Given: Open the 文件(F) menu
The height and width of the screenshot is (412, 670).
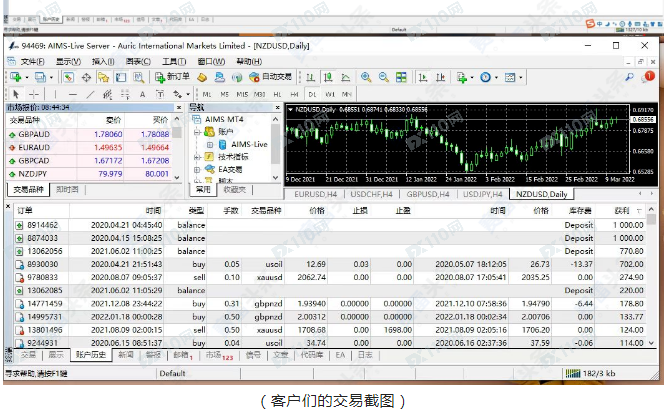Looking at the screenshot, I should click(x=32, y=62).
